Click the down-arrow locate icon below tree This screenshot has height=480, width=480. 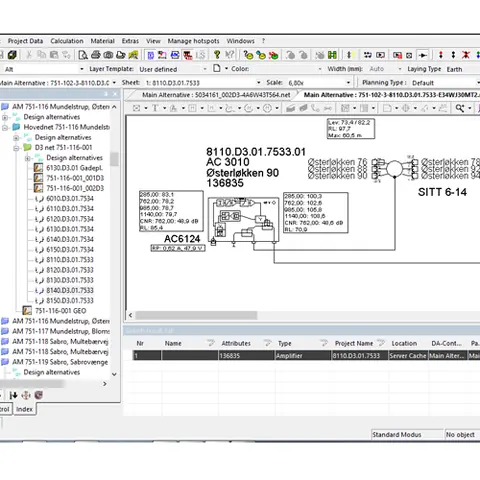pos(13,395)
